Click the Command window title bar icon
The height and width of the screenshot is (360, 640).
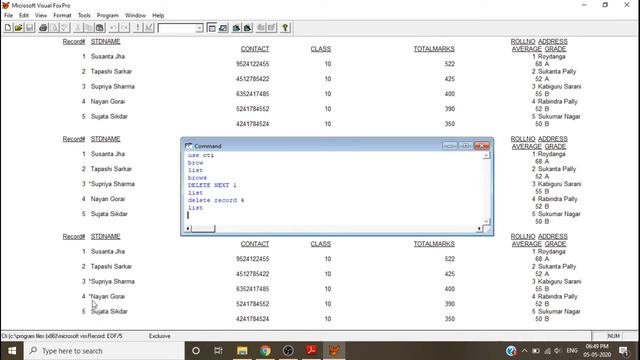click(x=188, y=146)
